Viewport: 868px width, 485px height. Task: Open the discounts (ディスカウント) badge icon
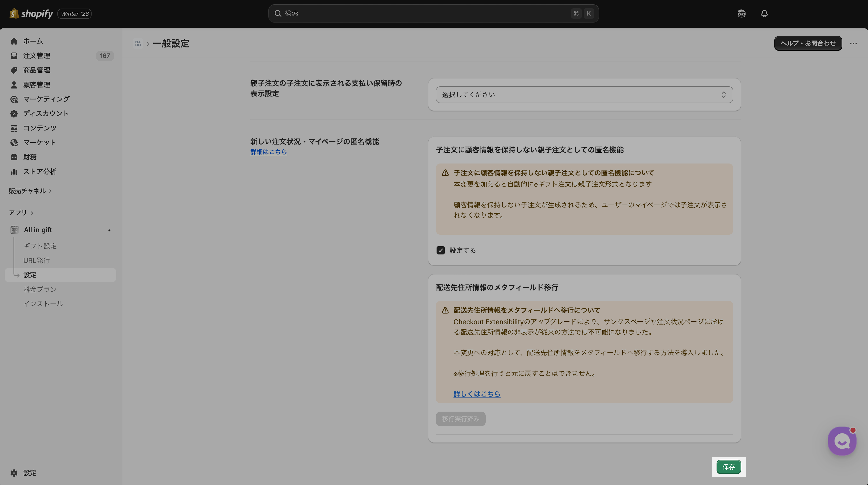(x=14, y=114)
